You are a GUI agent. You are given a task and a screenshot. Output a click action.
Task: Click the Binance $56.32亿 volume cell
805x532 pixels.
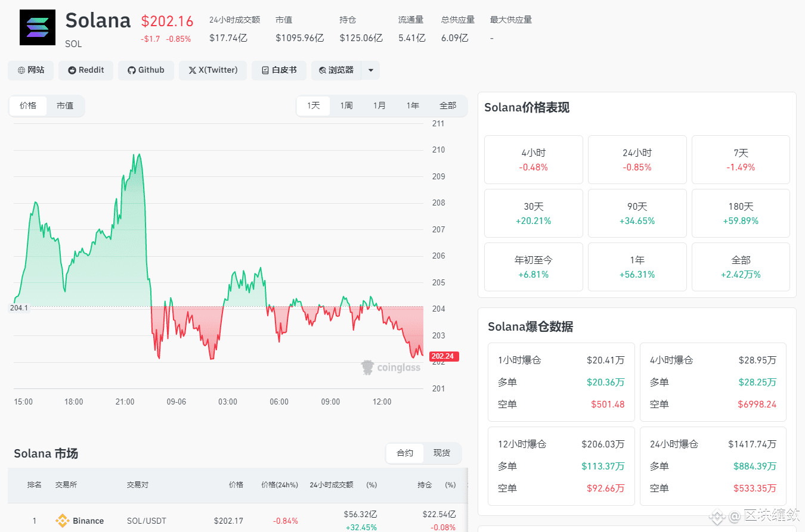[360, 514]
